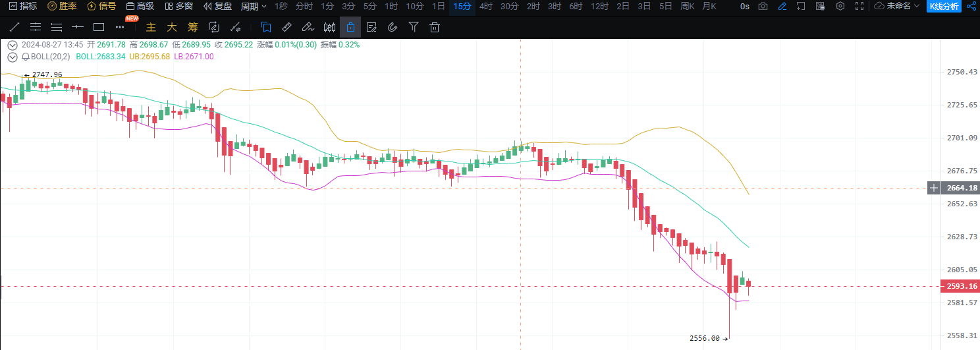Open the filter funnel tool
Screen dimensions: 980x350
[x=413, y=28]
